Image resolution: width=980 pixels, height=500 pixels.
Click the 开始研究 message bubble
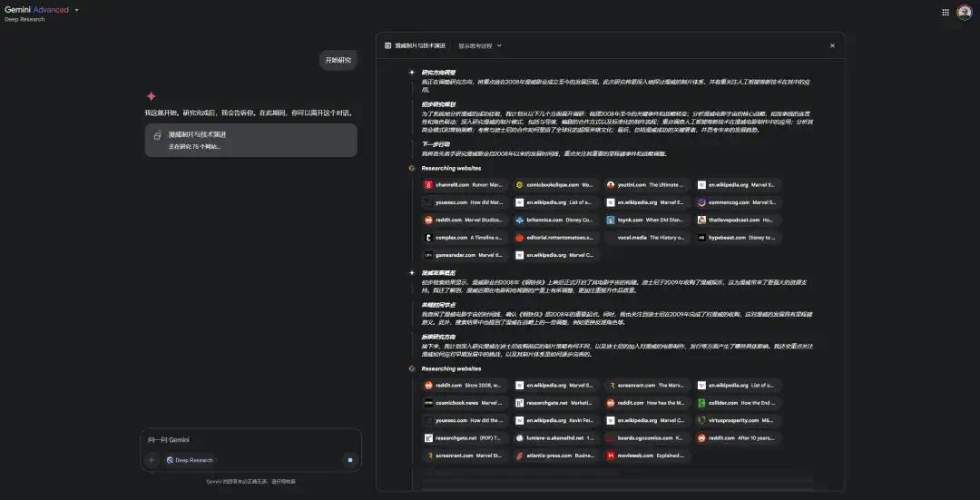(338, 60)
